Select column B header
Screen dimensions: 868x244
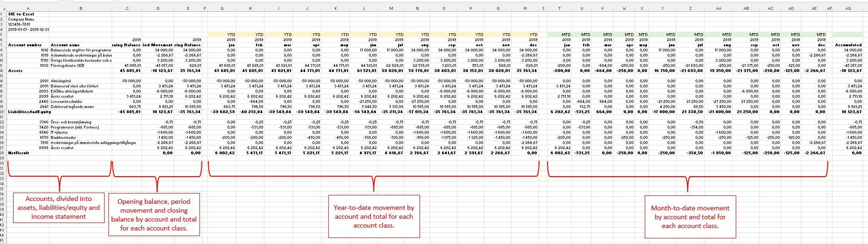(x=81, y=8)
